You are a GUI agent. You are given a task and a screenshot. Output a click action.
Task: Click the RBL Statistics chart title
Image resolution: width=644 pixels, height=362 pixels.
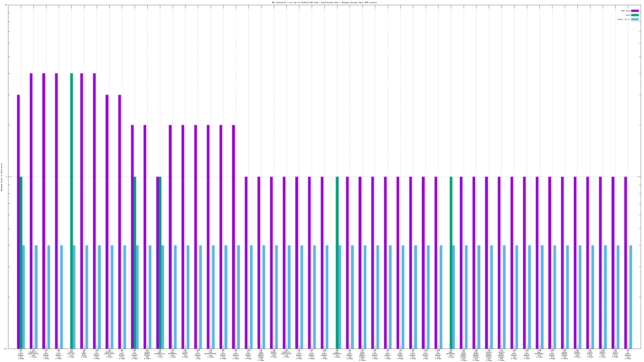[x=324, y=2]
